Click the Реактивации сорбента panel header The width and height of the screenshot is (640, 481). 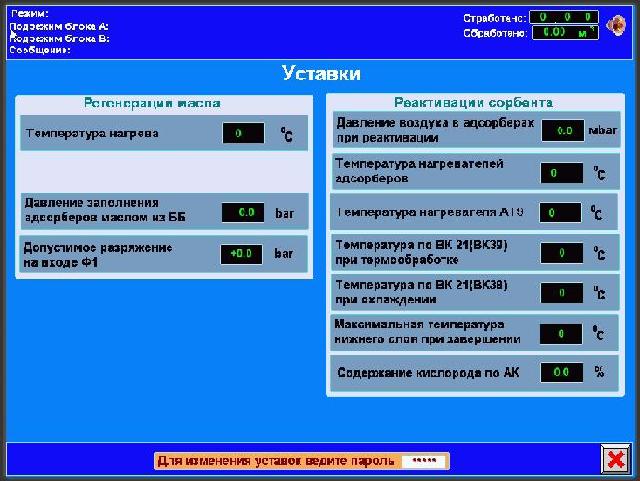tap(473, 103)
